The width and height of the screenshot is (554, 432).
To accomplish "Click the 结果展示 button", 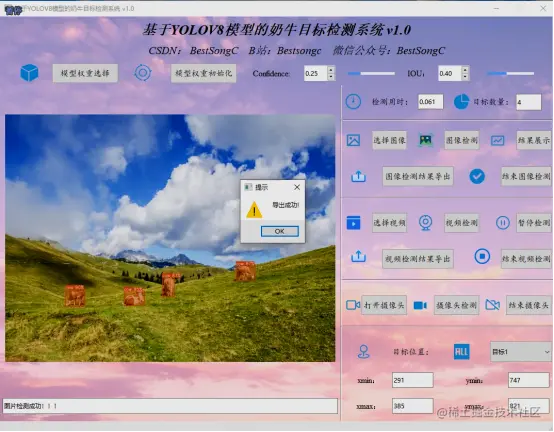I will point(534,140).
